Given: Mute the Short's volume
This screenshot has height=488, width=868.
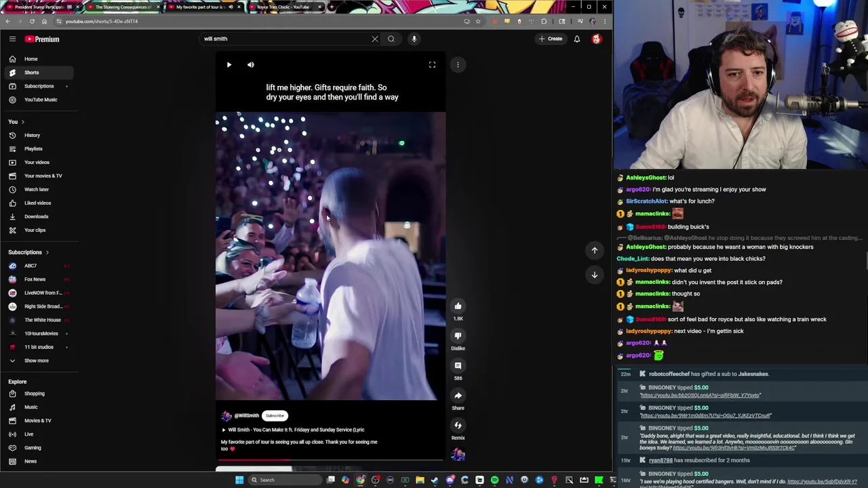Looking at the screenshot, I should (x=251, y=65).
